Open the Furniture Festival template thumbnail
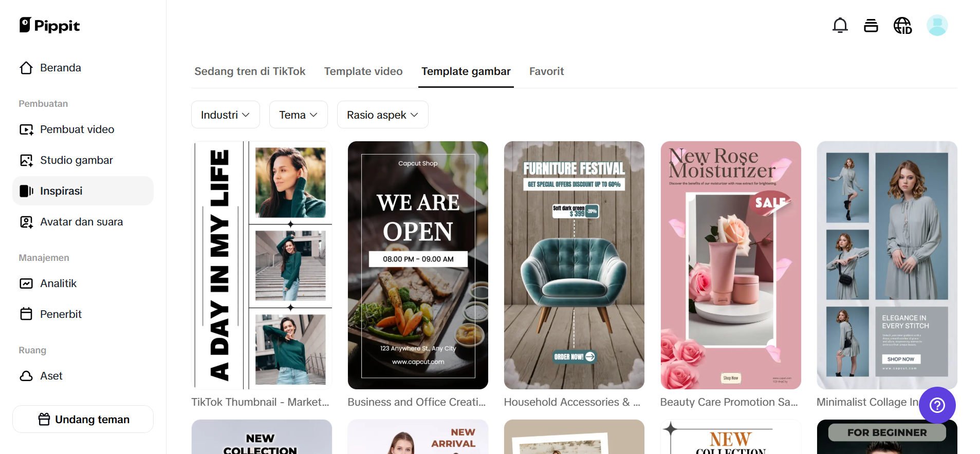The width and height of the screenshot is (980, 454). (x=574, y=265)
